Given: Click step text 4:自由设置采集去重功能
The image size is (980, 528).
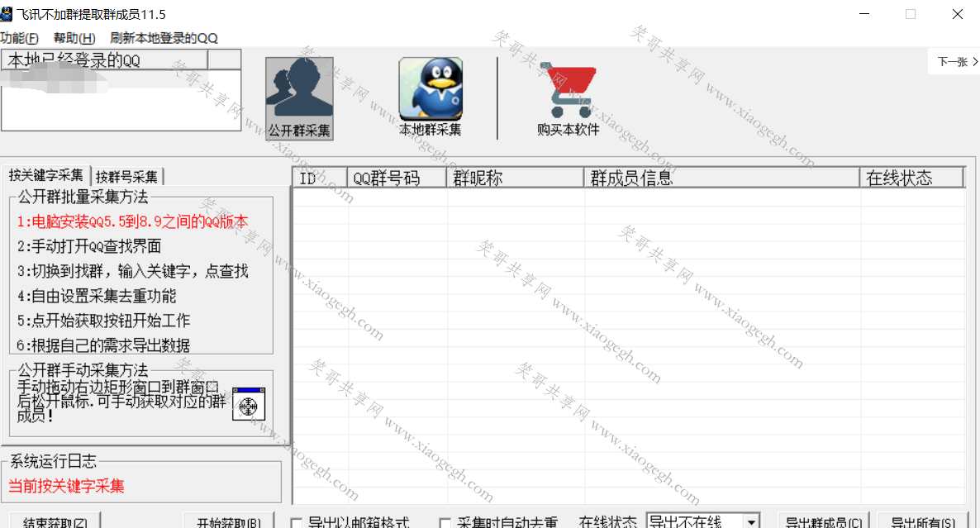Looking at the screenshot, I should pyautogui.click(x=96, y=296).
